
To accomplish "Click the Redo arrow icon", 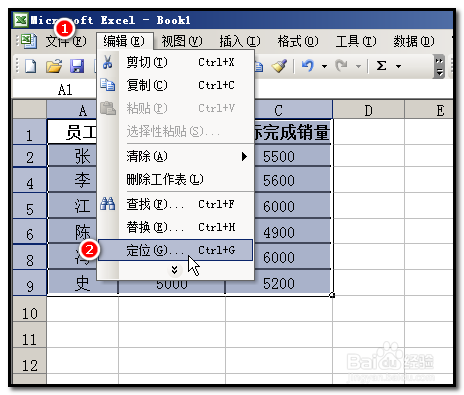I will pos(341,66).
